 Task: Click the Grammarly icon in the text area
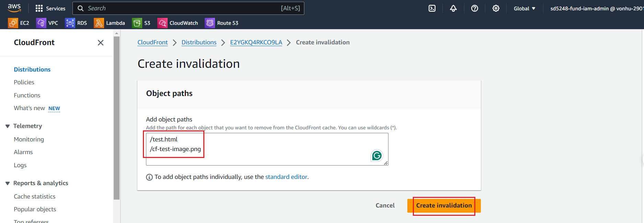click(x=377, y=156)
